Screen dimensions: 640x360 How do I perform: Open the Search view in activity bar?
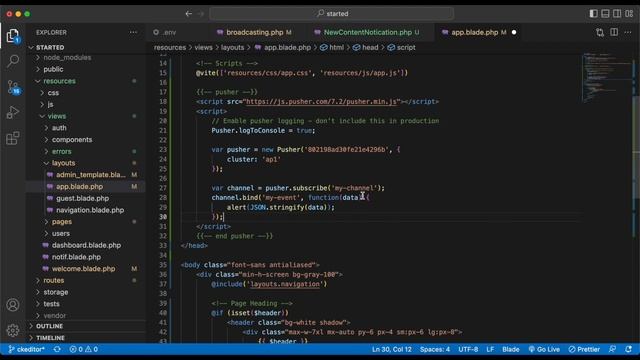click(13, 61)
